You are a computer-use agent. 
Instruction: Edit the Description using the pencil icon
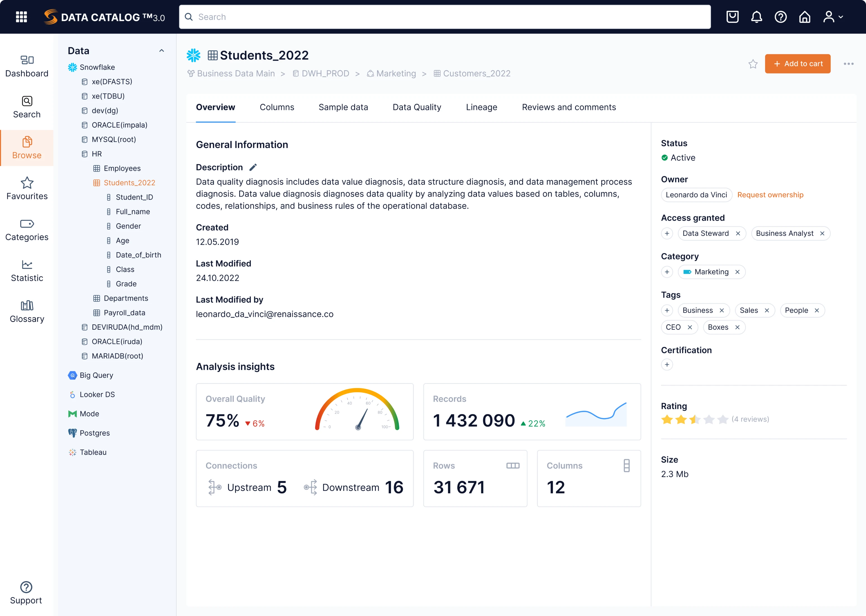pos(253,167)
